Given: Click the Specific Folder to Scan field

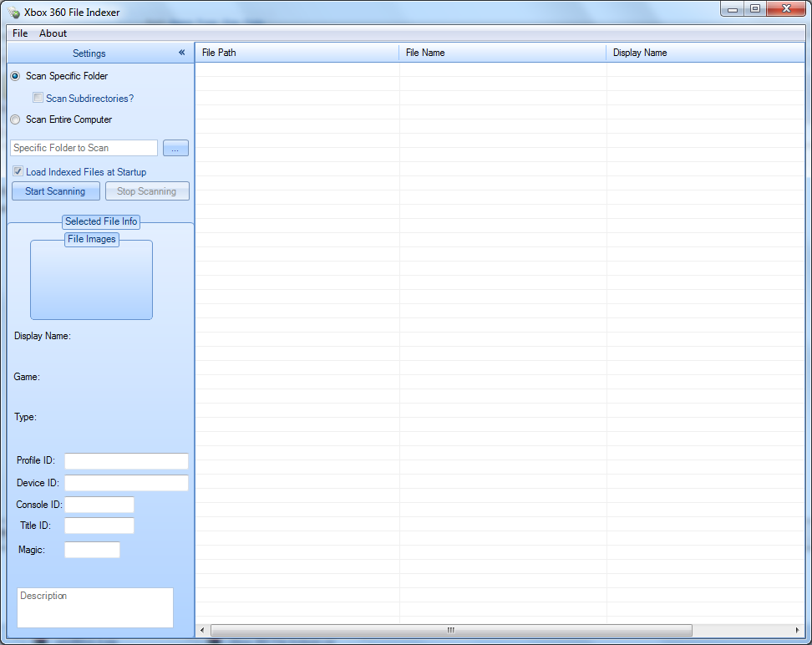Looking at the screenshot, I should [84, 148].
